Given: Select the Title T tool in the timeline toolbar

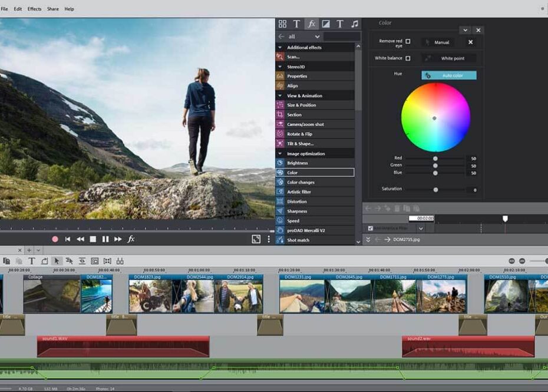Looking at the screenshot, I should [31, 261].
